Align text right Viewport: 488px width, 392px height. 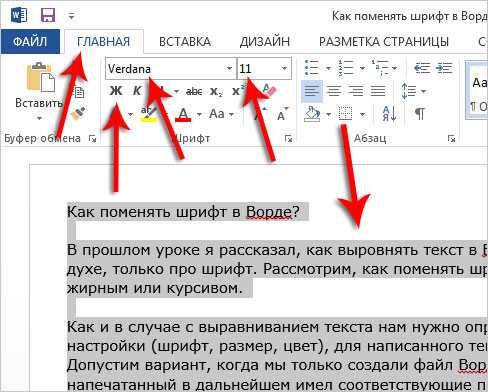click(356, 91)
